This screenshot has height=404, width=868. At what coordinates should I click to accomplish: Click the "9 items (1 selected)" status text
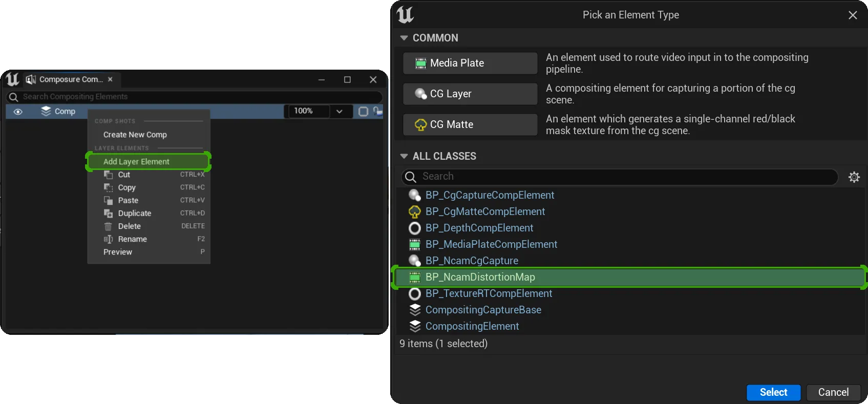click(443, 344)
